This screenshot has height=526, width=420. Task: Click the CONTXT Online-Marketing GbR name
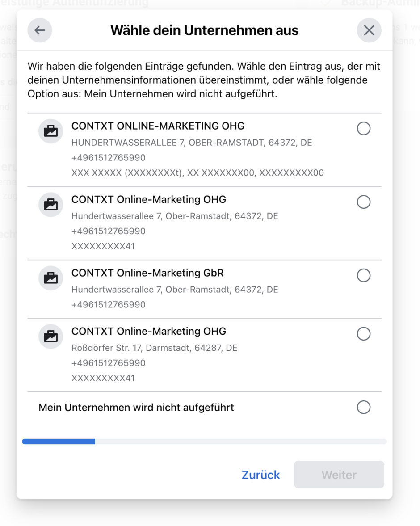click(147, 273)
